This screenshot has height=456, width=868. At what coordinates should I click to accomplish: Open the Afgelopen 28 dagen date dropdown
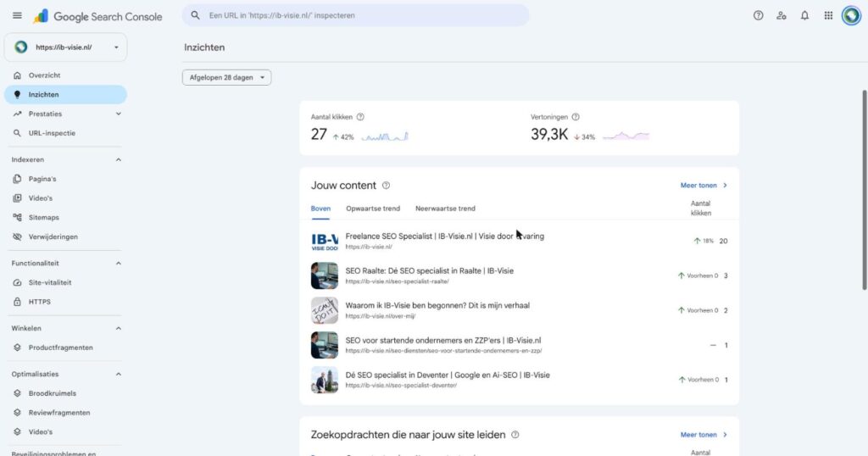click(226, 77)
